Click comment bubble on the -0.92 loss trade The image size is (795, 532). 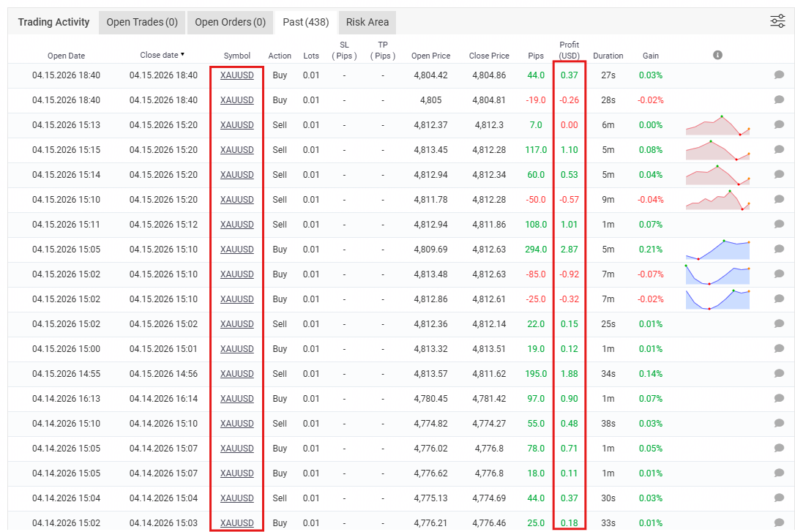pos(779,274)
